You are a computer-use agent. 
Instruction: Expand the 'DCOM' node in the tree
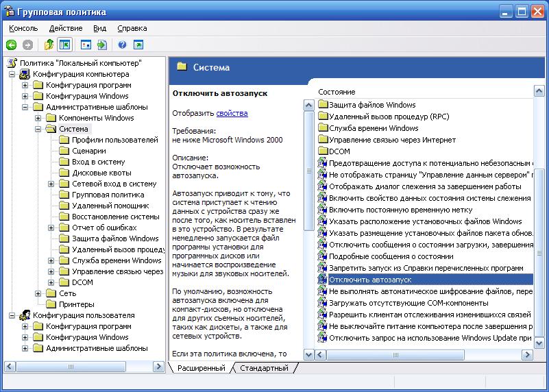(51, 282)
